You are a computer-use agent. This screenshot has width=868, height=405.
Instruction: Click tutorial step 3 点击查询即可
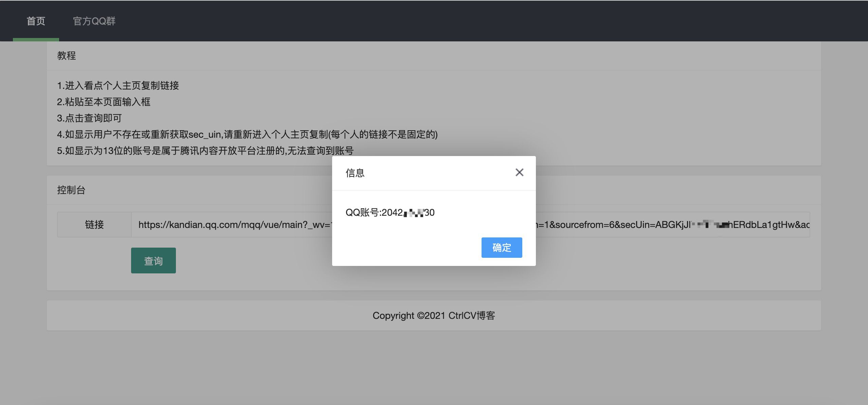(89, 118)
